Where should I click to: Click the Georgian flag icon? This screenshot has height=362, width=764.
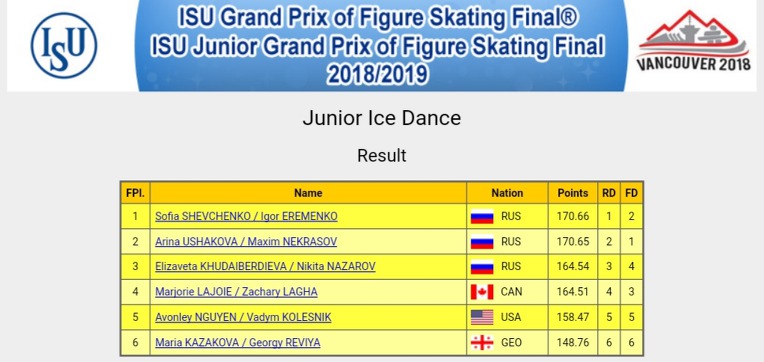482,343
